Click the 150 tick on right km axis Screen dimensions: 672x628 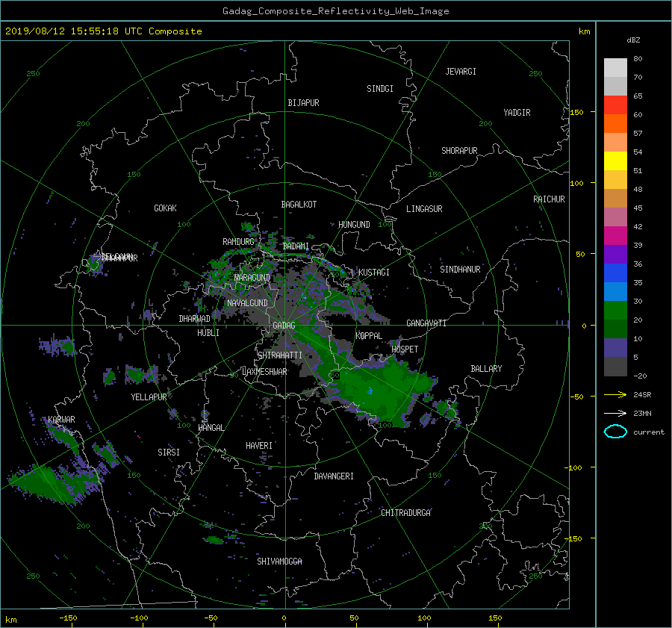(x=577, y=112)
